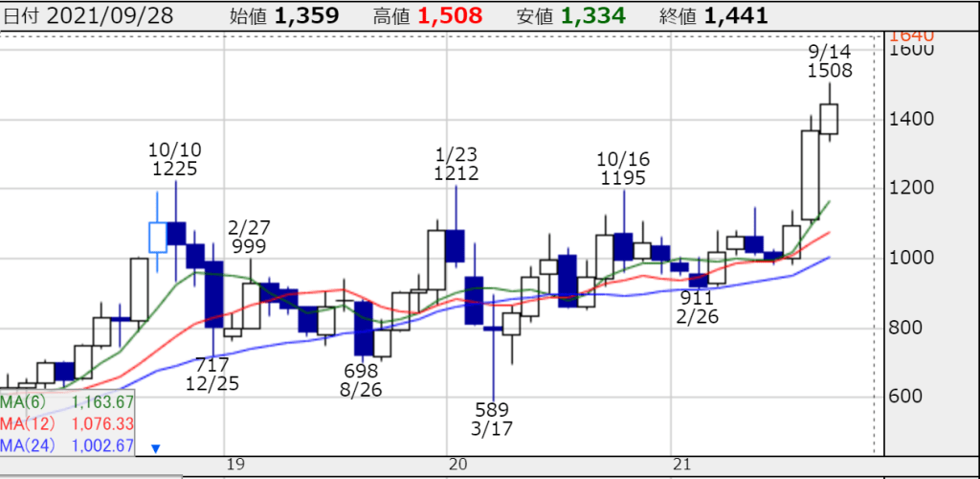Click the dark candle under the 10/16 peak
Screen dimensions: 980x479
pos(624,245)
